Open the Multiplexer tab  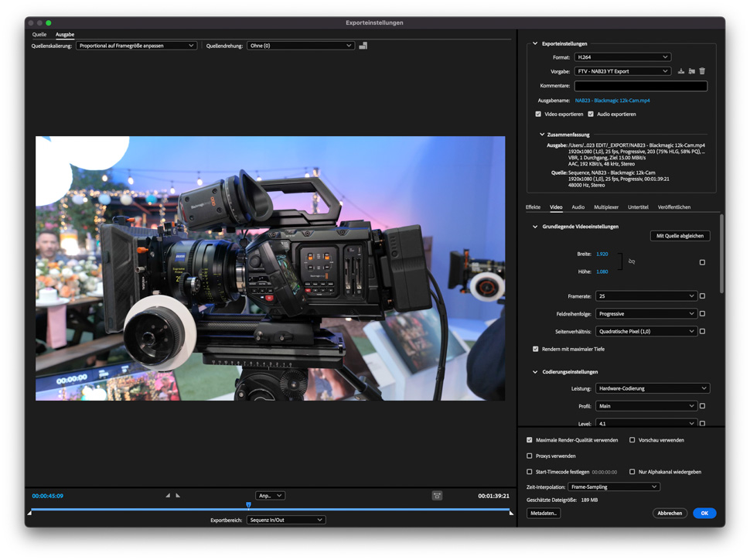606,207
